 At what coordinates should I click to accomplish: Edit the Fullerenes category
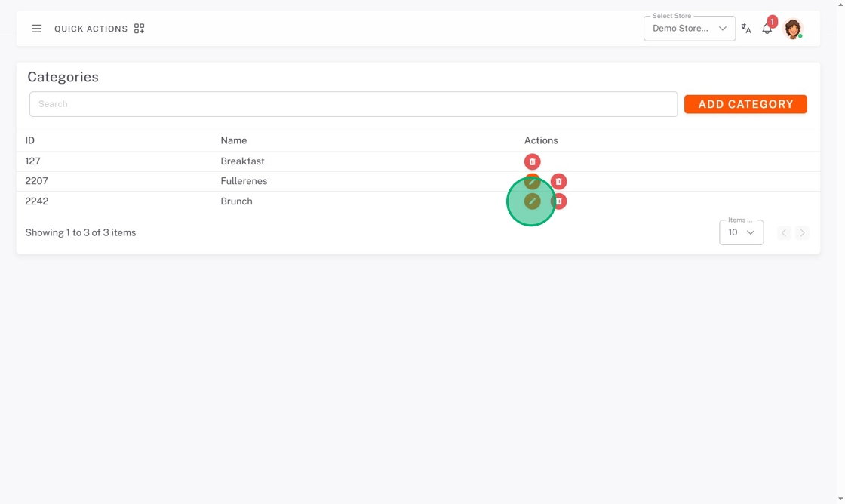coord(532,182)
